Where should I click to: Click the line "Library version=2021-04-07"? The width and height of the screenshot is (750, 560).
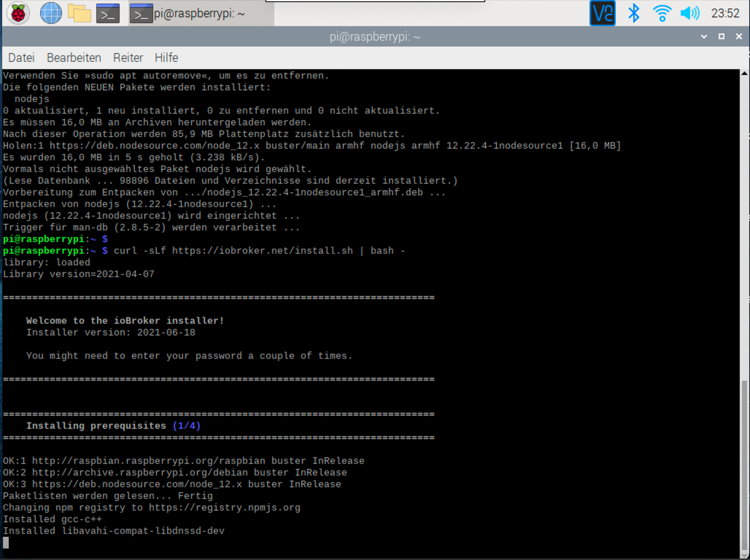[x=79, y=274]
